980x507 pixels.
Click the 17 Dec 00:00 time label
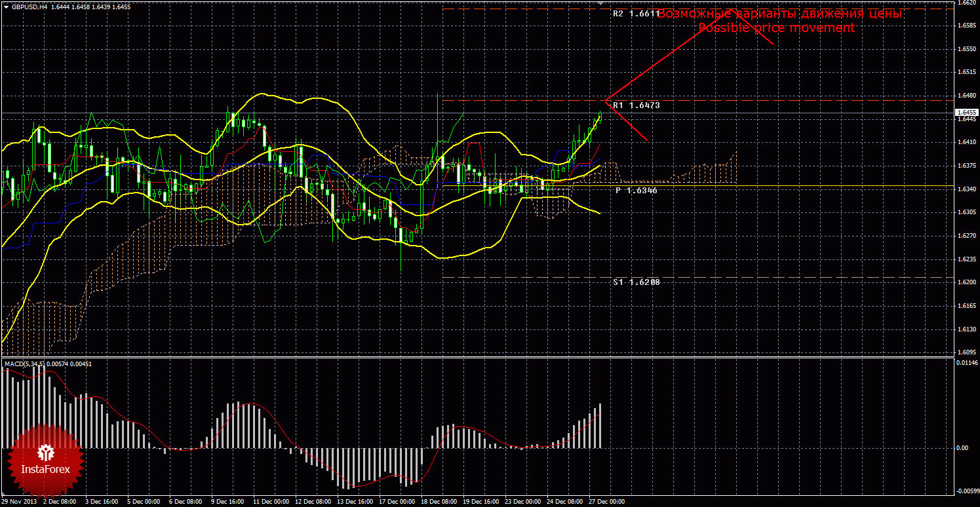397,502
